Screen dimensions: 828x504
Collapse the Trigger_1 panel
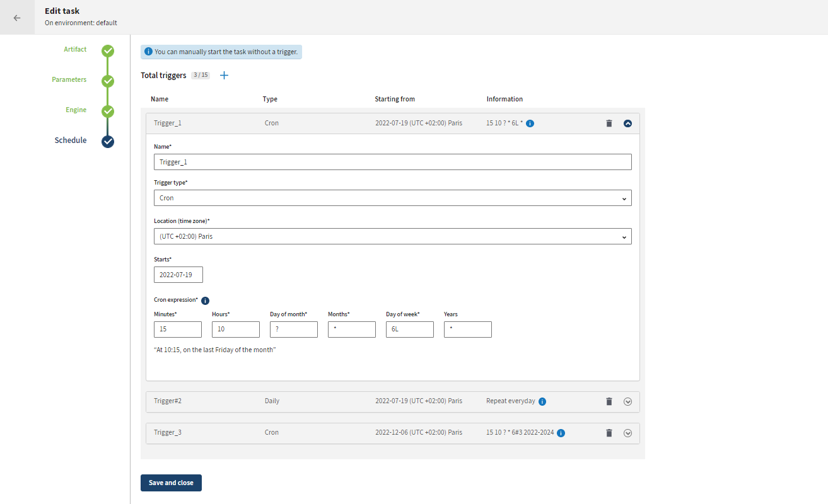(x=627, y=123)
